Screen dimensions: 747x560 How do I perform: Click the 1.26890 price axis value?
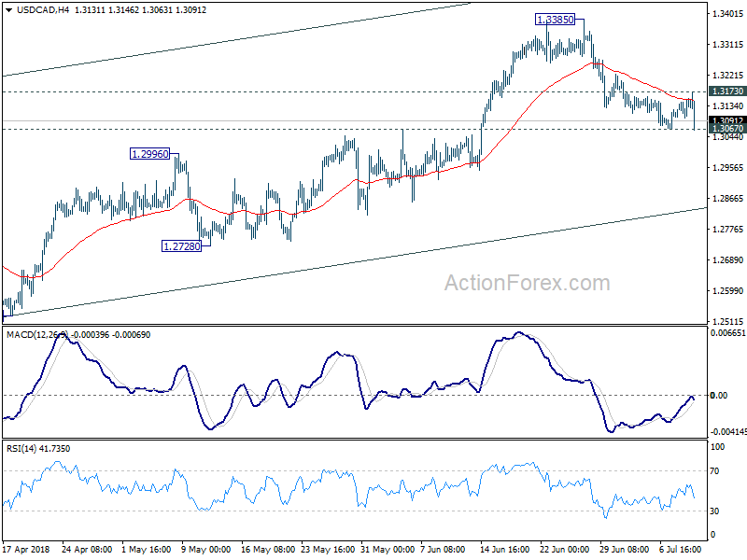pyautogui.click(x=727, y=260)
